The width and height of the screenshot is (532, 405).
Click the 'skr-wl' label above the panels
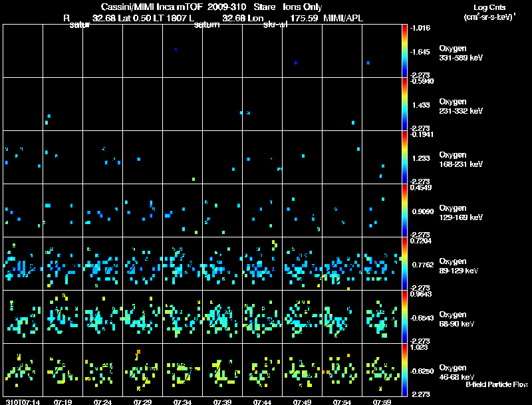click(x=275, y=25)
